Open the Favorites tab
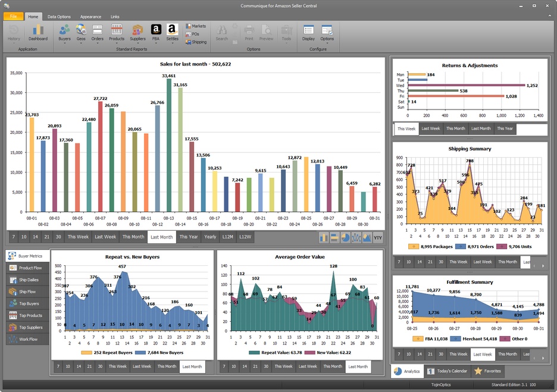 (x=488, y=371)
